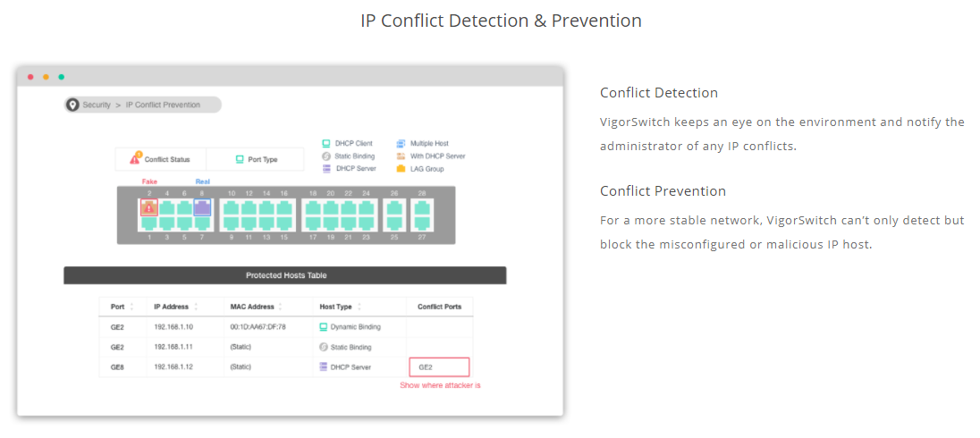Viewport: 980px width, 438px height.
Task: Open the Conflict Status tab
Action: click(x=161, y=159)
